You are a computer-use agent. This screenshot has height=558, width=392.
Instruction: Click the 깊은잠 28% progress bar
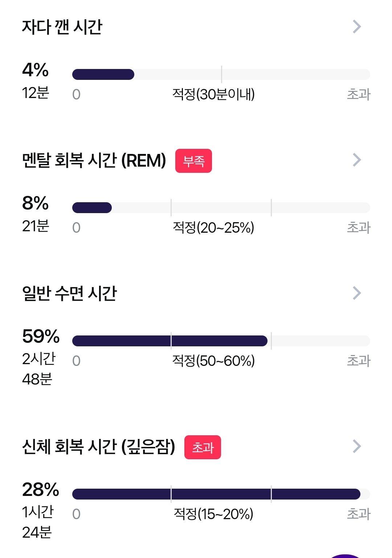[x=221, y=494]
